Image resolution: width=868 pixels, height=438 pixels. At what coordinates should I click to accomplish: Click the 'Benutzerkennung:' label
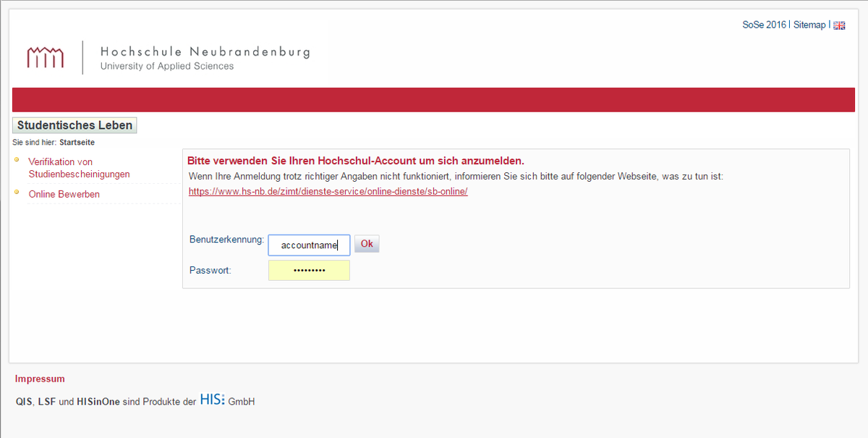pyautogui.click(x=227, y=240)
